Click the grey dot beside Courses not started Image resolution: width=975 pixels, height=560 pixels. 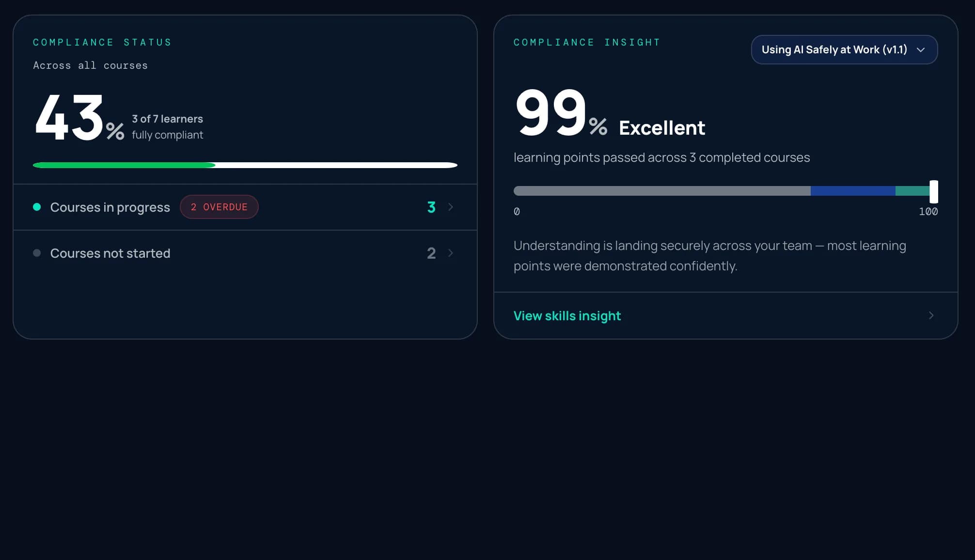(x=37, y=253)
